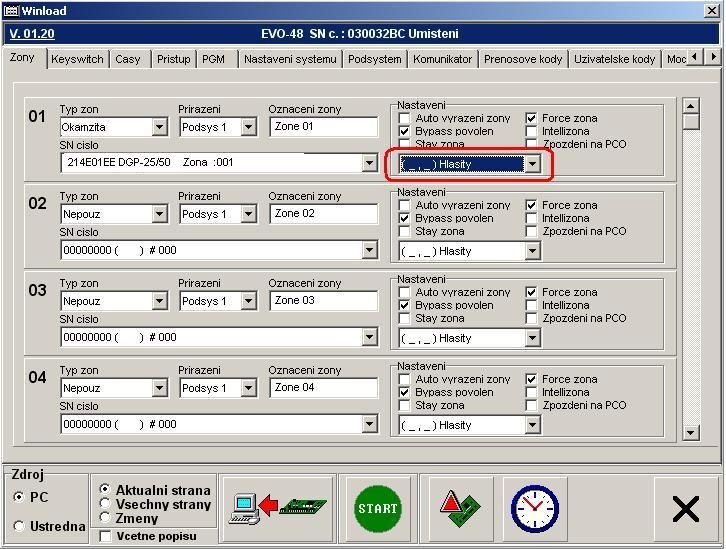Image resolution: width=726 pixels, height=549 pixels.
Task: Open zone 02 Prirazeni Podsys 1 dropdown
Action: coord(249,214)
